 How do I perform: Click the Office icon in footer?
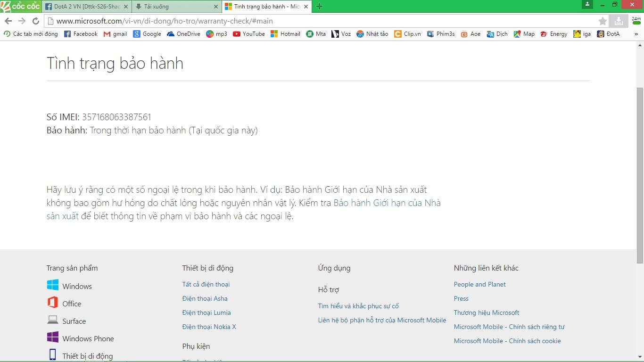pyautogui.click(x=53, y=303)
